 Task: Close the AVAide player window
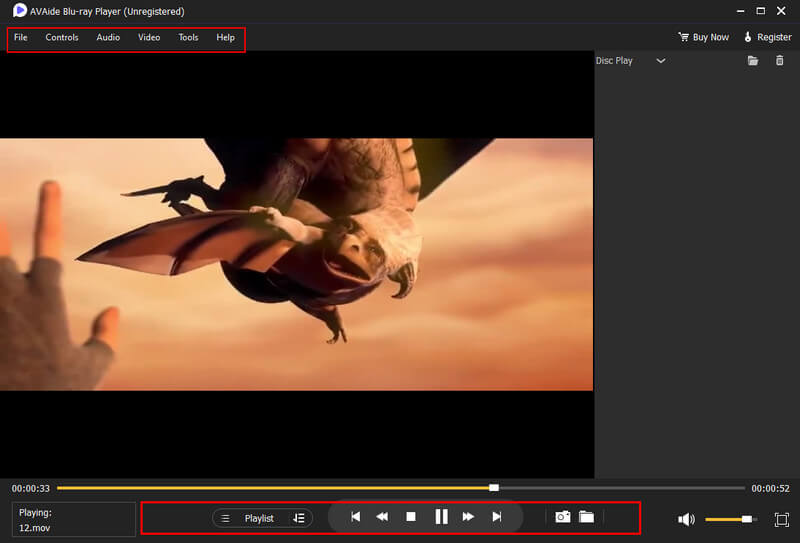[781, 11]
